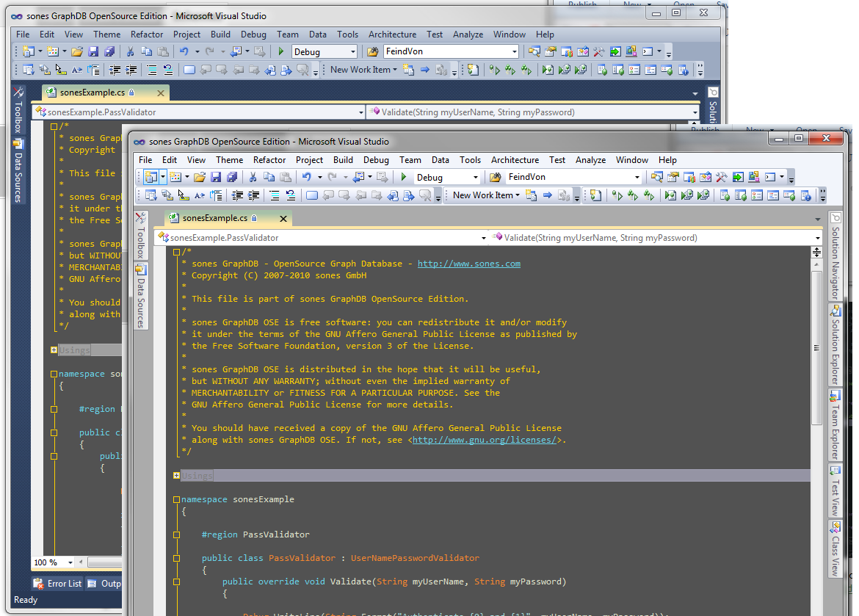
Task: Click vertical scrollbar thumb in front editor
Action: tap(816, 347)
